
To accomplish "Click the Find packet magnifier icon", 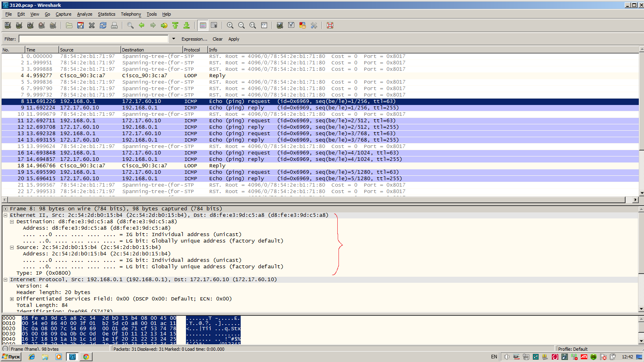I will 130,25.
